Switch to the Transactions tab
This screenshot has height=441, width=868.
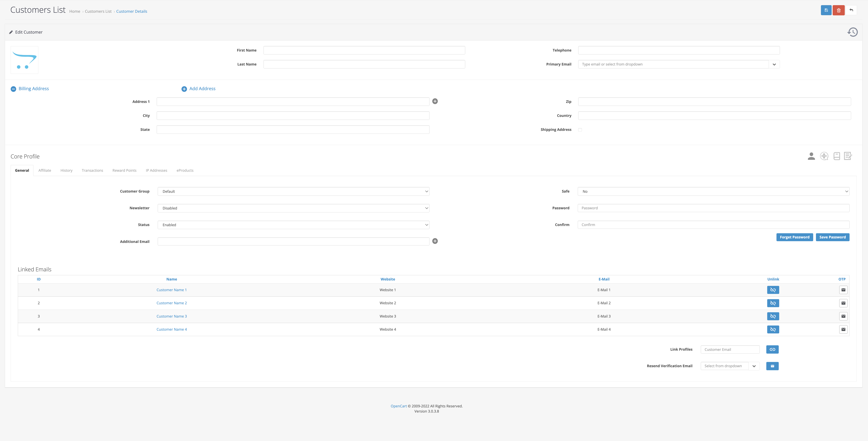(x=92, y=170)
